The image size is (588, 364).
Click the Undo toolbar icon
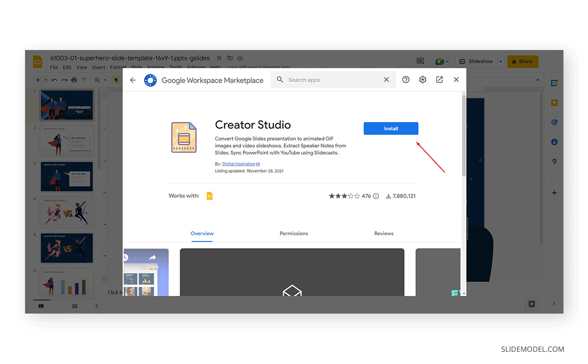(54, 80)
